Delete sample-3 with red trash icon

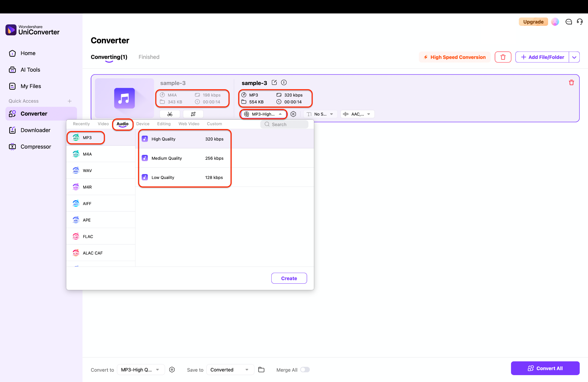coord(571,83)
